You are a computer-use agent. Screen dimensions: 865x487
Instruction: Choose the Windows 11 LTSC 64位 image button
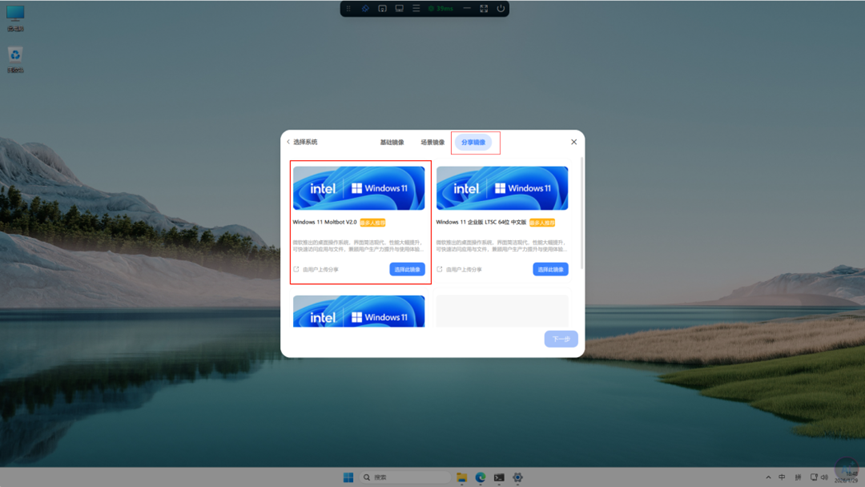551,269
